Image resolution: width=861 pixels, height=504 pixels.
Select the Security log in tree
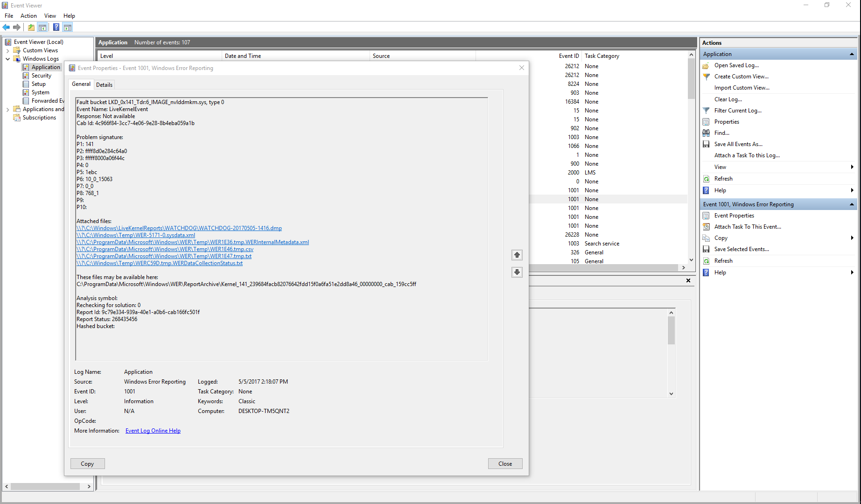(x=42, y=76)
